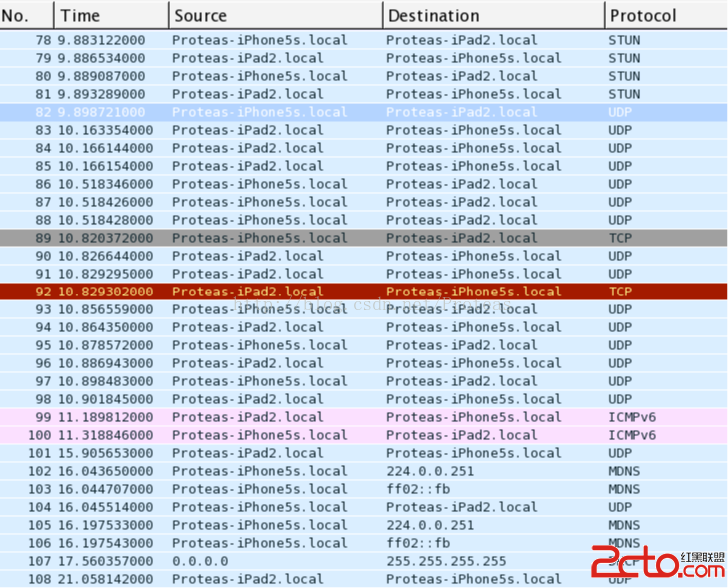Select MDNS packet 103 to ff02::fb

(364, 489)
